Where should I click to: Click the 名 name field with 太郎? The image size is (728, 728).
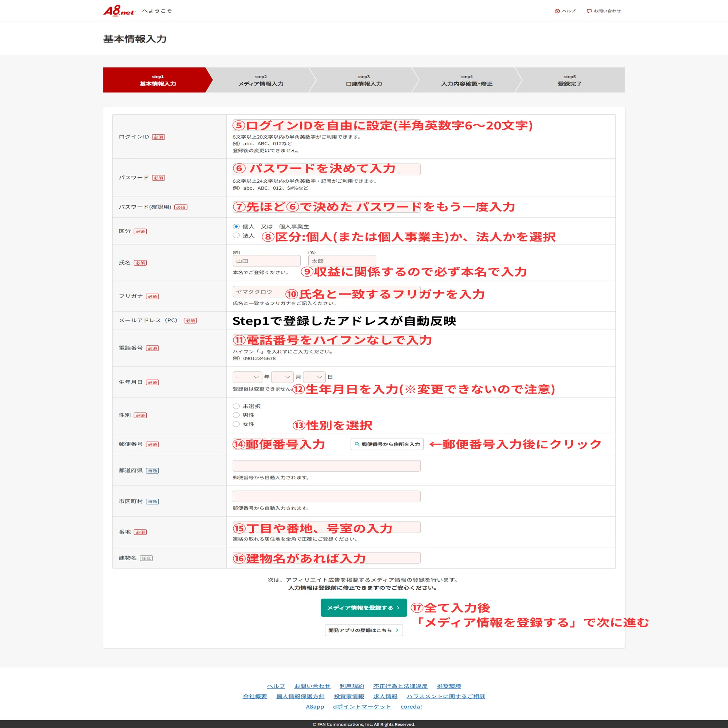(x=342, y=261)
